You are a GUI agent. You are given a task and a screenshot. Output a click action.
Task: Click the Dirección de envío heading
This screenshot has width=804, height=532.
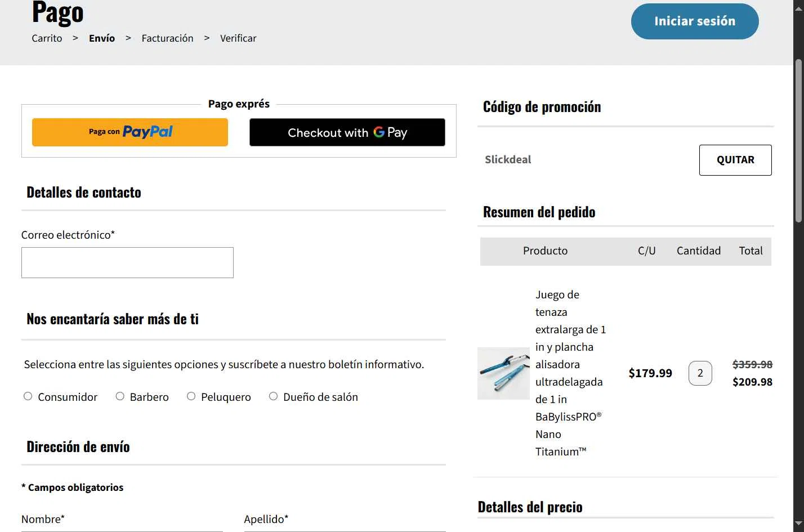[78, 447]
